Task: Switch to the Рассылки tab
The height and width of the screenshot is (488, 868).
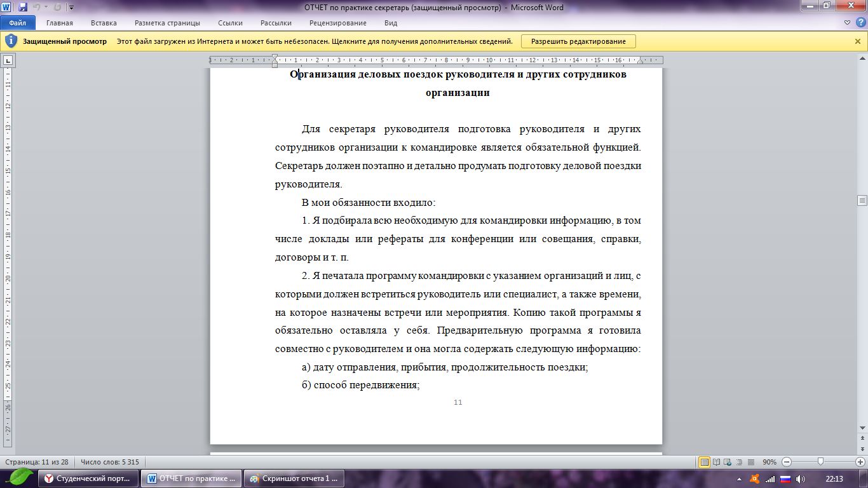Action: [276, 23]
